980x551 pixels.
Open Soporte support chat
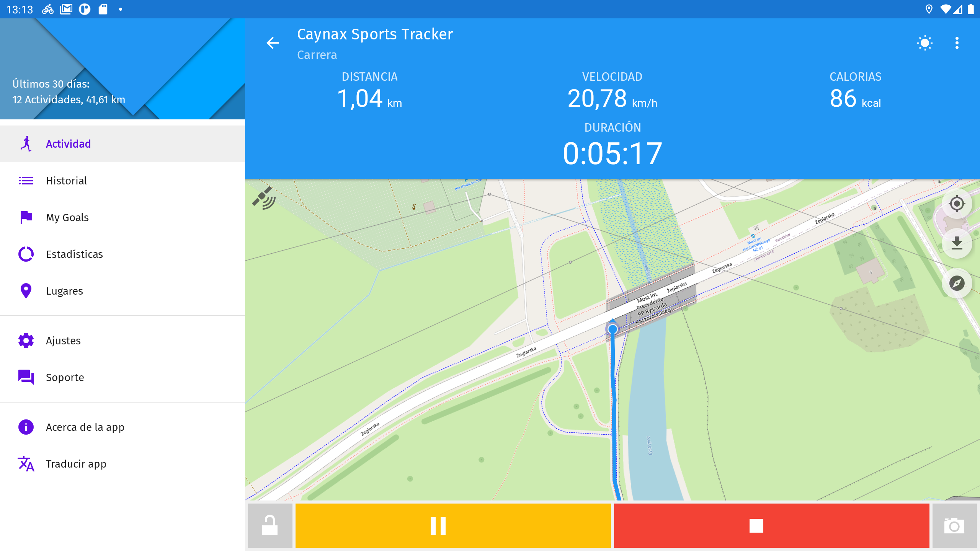[122, 377]
